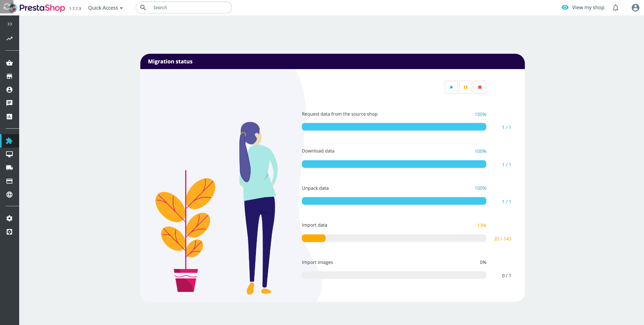Image resolution: width=644 pixels, height=325 pixels.
Task: Open Payment card icon in sidebar
Action: pos(9,181)
